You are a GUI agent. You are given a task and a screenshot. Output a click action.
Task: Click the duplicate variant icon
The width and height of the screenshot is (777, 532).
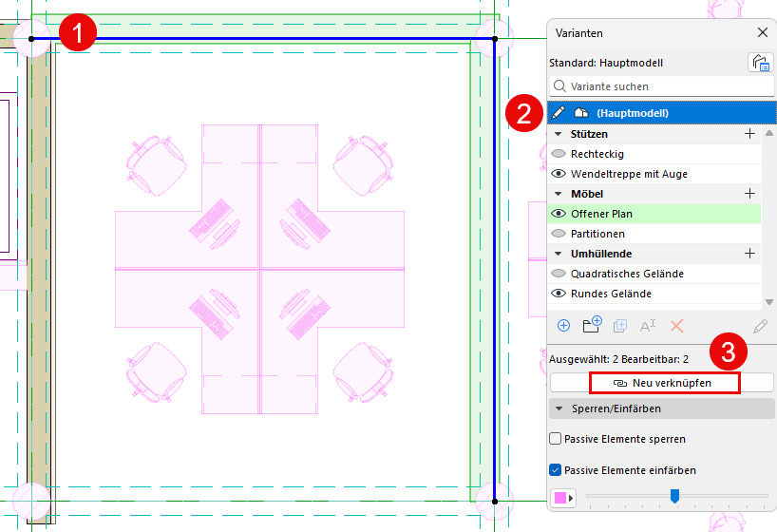click(x=620, y=326)
